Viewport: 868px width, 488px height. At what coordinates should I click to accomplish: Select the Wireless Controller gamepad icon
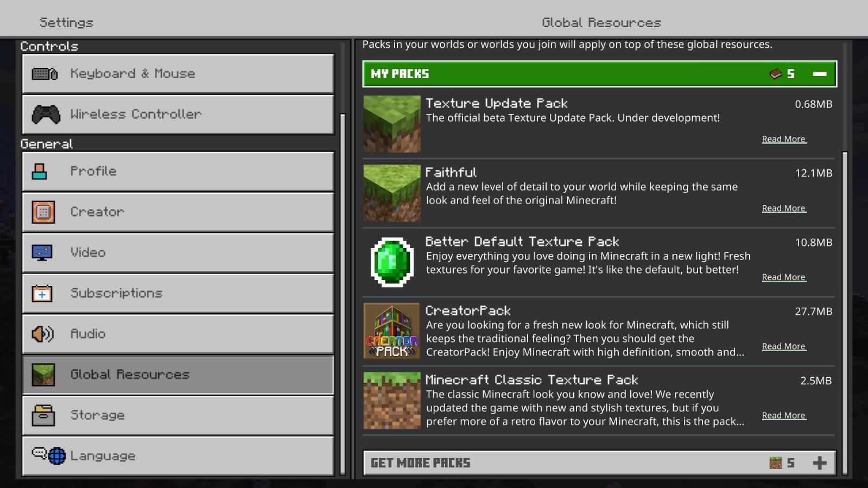pos(46,115)
